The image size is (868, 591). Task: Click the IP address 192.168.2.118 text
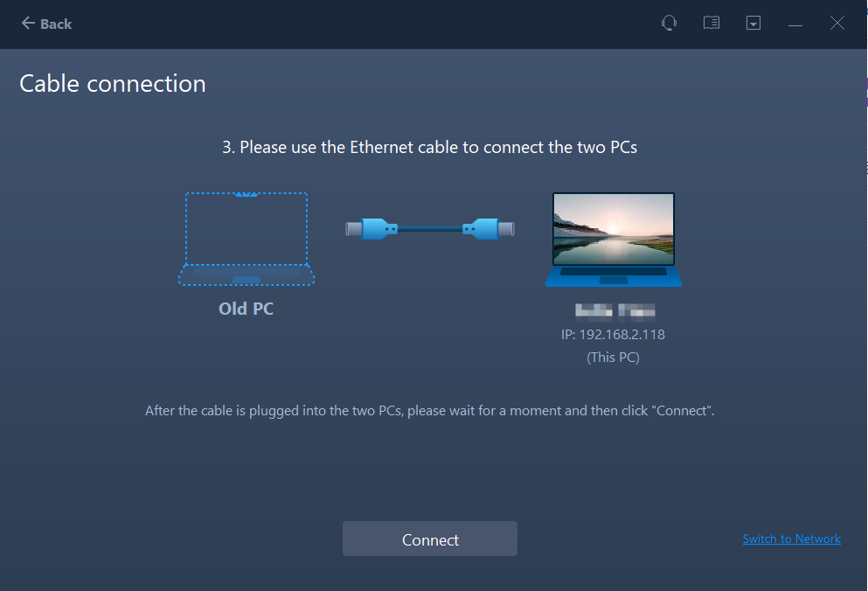coord(613,335)
